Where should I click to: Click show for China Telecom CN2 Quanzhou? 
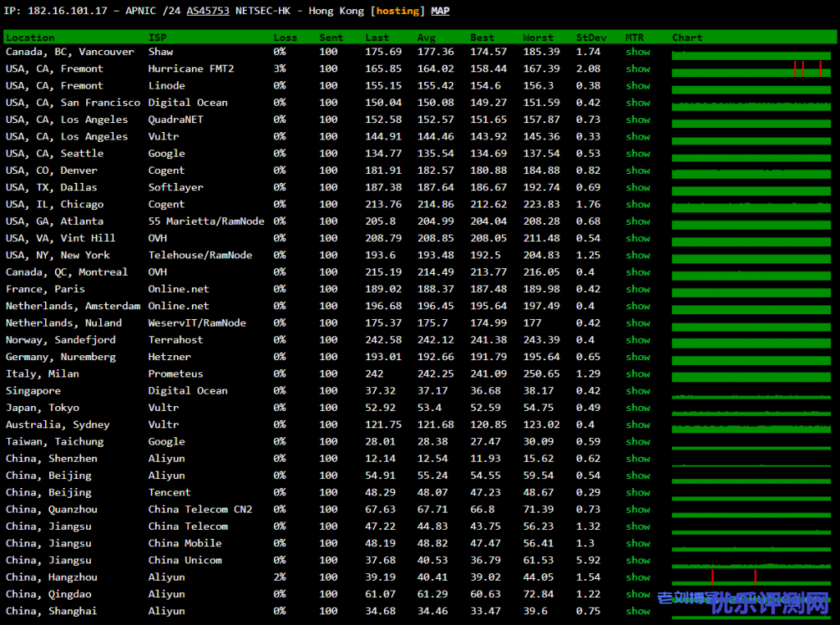coord(637,509)
